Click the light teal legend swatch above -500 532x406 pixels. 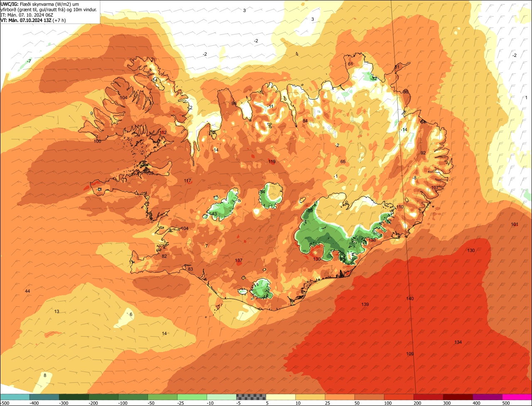15,397
